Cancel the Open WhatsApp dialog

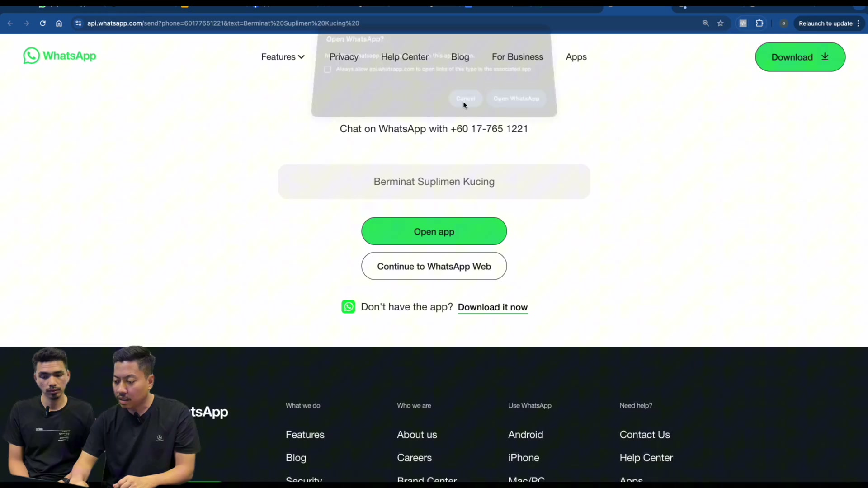click(466, 99)
